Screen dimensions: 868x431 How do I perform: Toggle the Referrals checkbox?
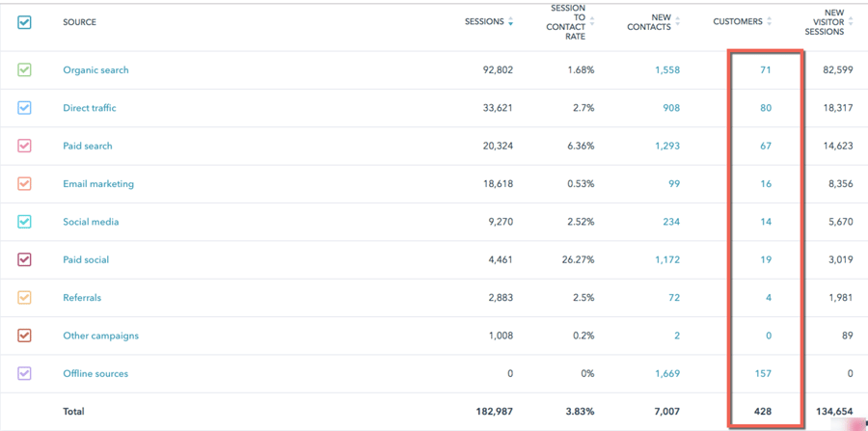coord(25,298)
